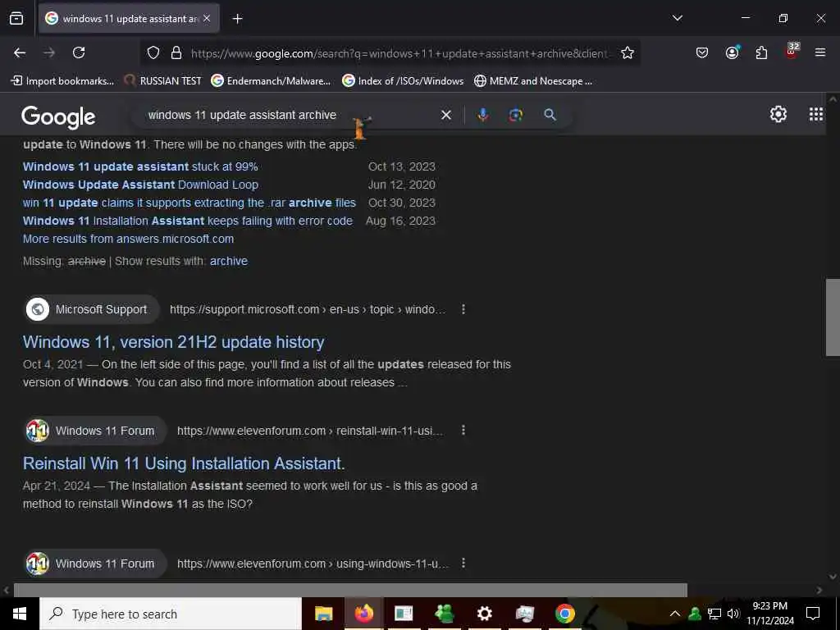Show more results from answers.microsoft.com

128,239
